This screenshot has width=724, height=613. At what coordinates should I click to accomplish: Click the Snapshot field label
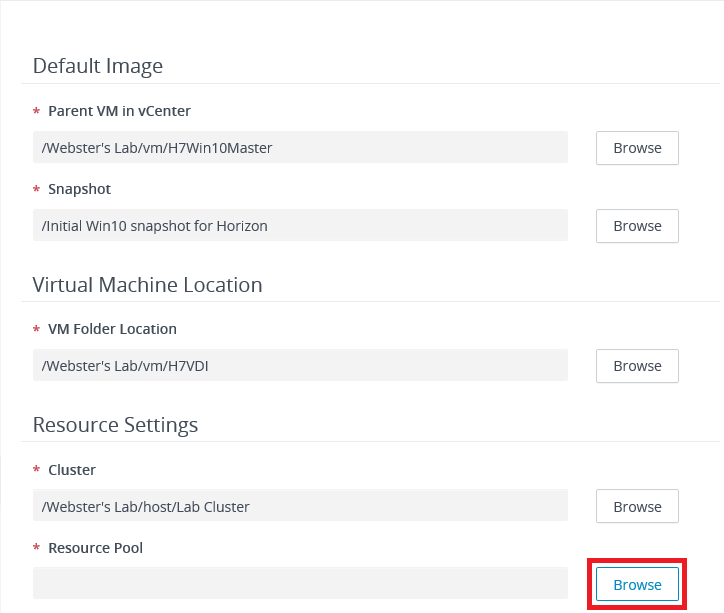click(x=79, y=189)
